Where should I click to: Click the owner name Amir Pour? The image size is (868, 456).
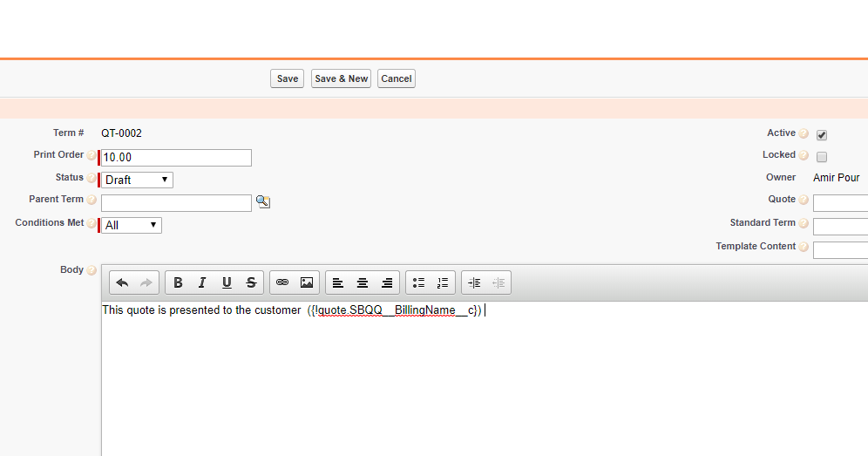(836, 178)
